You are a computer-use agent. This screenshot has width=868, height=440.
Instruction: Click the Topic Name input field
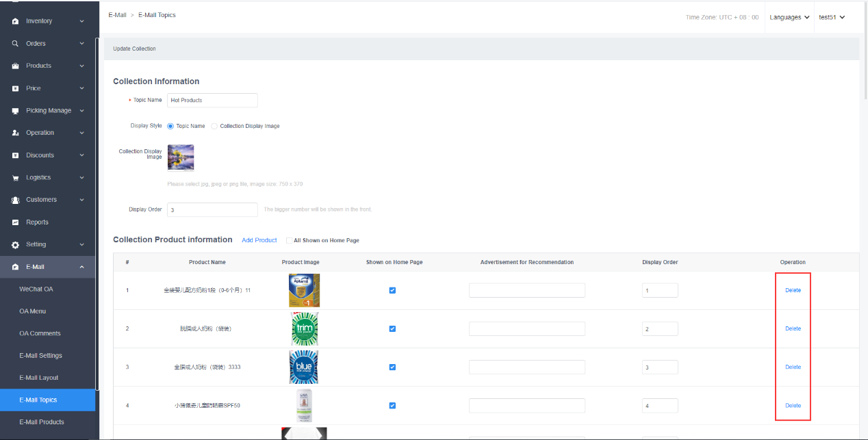coord(212,101)
